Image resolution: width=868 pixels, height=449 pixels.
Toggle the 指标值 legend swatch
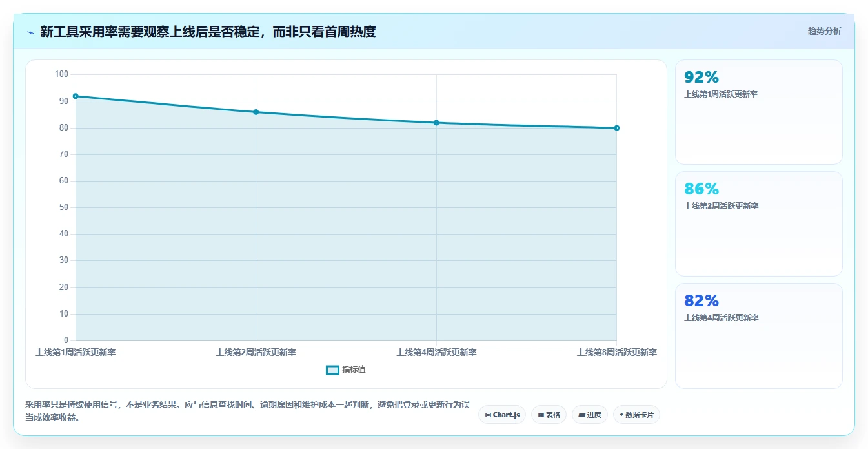pyautogui.click(x=332, y=370)
